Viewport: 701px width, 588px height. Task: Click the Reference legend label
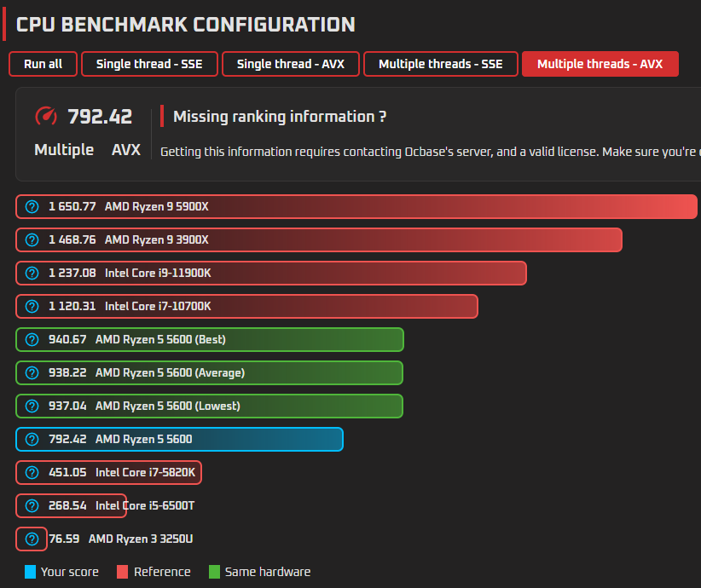[162, 572]
